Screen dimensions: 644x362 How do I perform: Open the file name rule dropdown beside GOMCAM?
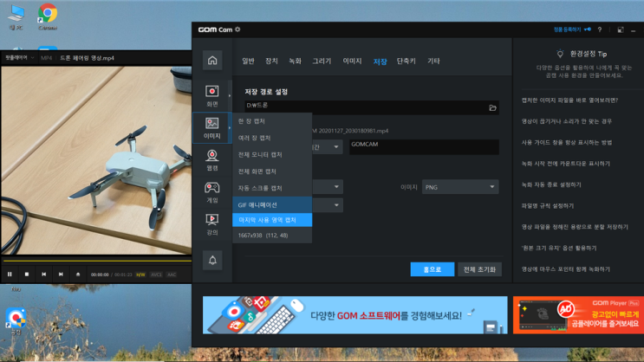[x=328, y=147]
